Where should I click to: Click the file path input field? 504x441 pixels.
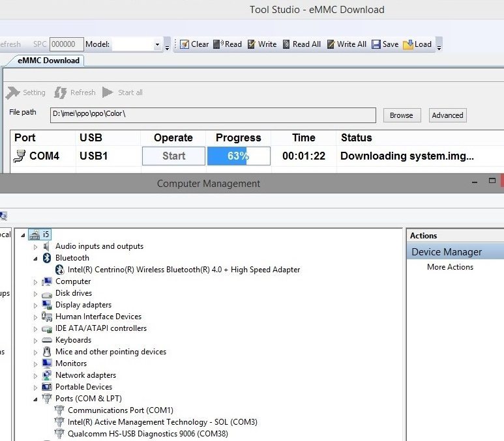(x=213, y=115)
